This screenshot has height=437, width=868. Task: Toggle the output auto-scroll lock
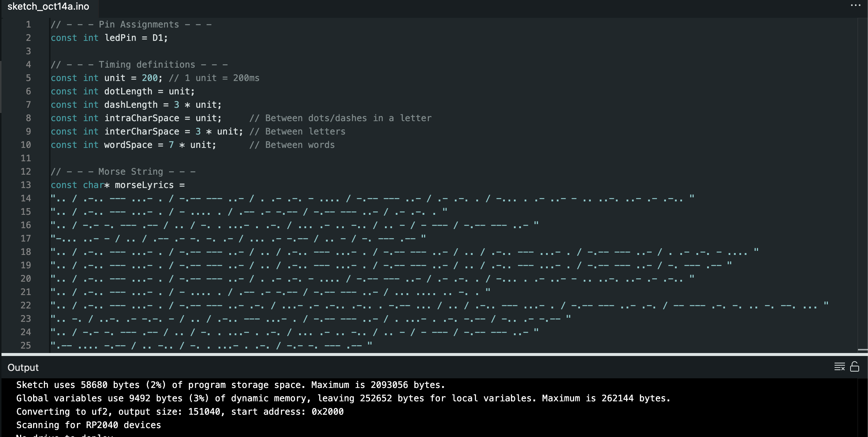pyautogui.click(x=855, y=367)
